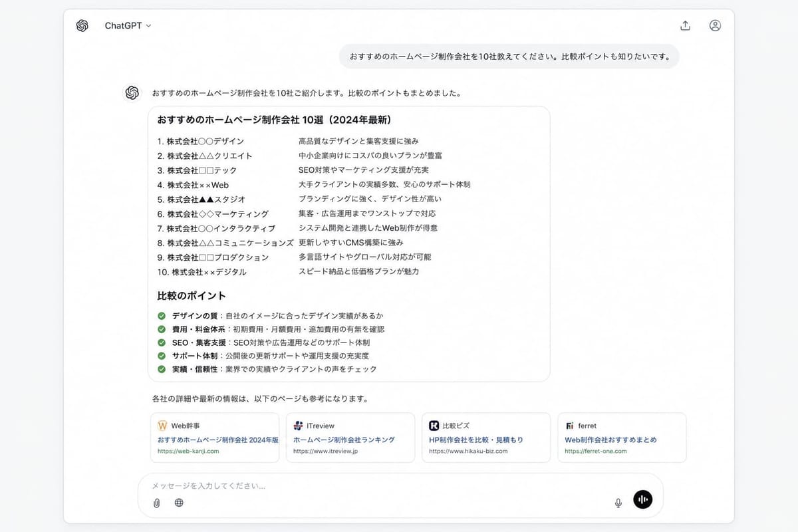Click list item 株式会社□□テック
Image resolution: width=798 pixels, height=532 pixels.
197,170
